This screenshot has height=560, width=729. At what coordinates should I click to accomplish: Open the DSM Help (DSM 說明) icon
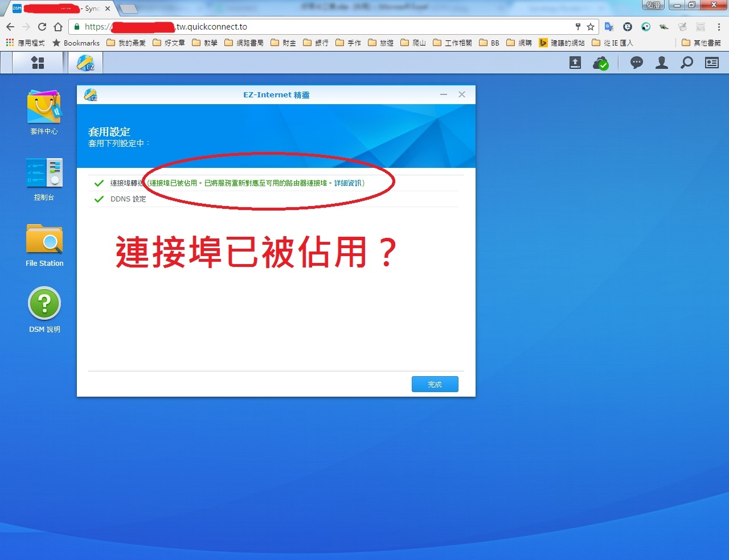[44, 310]
